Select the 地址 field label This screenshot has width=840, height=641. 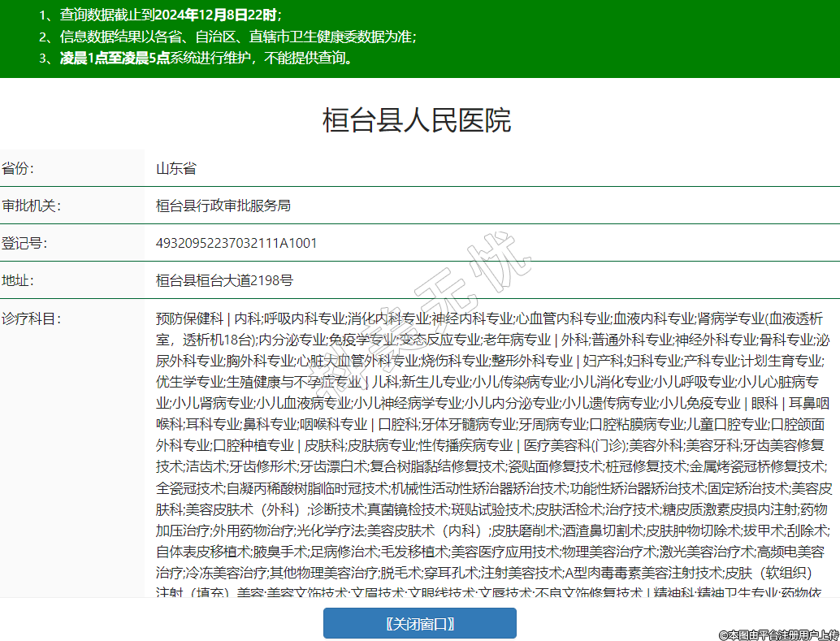click(x=18, y=281)
